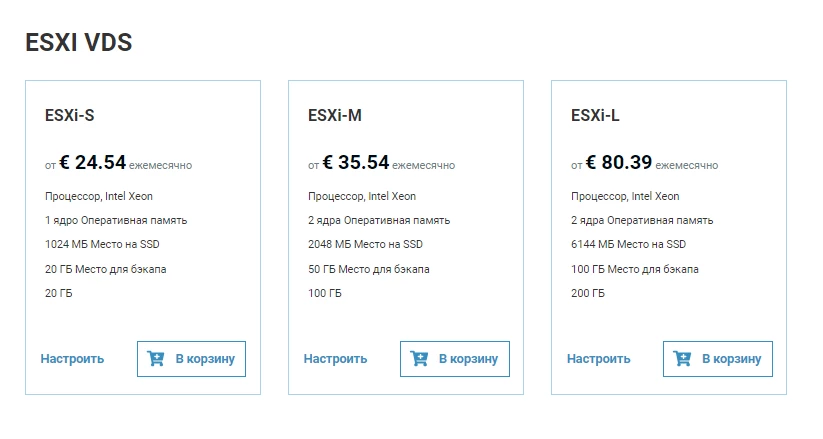Click the ESXI VDS section heading
The height and width of the screenshot is (439, 823).
click(79, 43)
